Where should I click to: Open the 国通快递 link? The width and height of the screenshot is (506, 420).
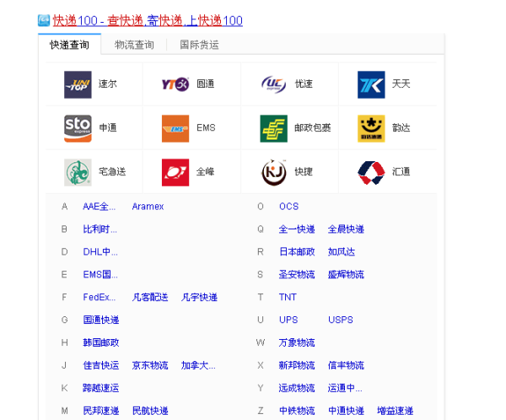[x=101, y=320]
